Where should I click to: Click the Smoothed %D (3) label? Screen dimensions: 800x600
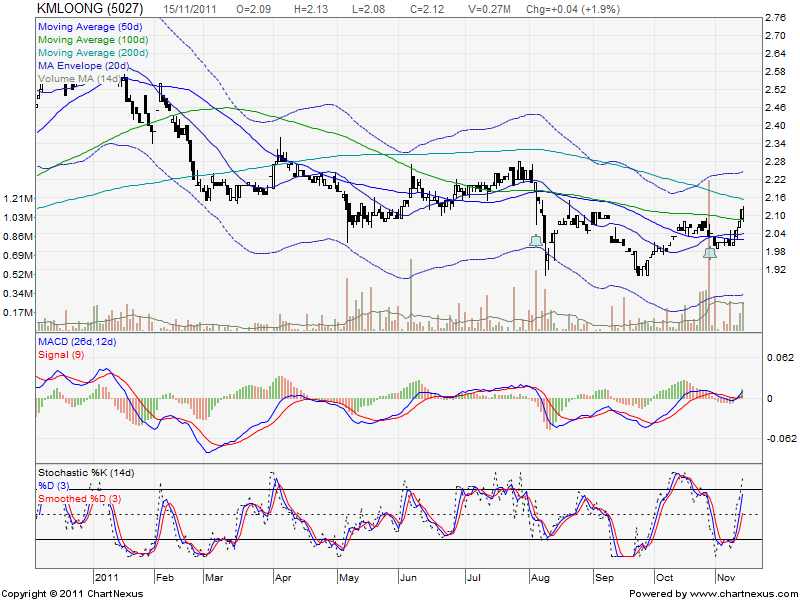click(79, 498)
